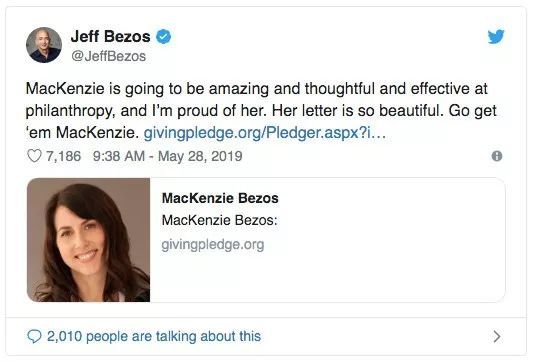535x362 pixels.
Task: Open the Jeff Bezos display name
Action: [111, 36]
